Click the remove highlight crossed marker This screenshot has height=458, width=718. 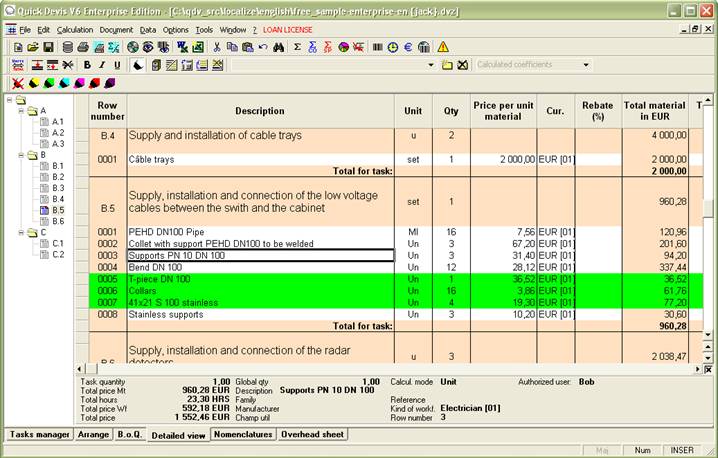click(18, 83)
